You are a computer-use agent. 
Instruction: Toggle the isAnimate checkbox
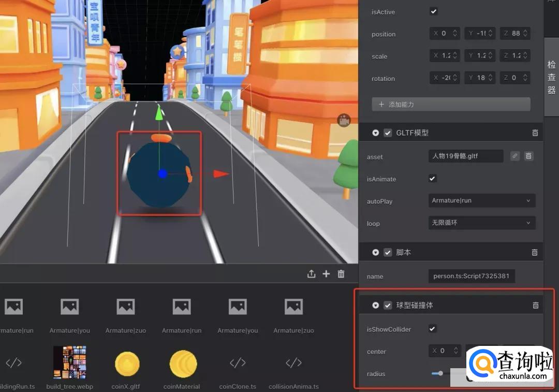[433, 179]
